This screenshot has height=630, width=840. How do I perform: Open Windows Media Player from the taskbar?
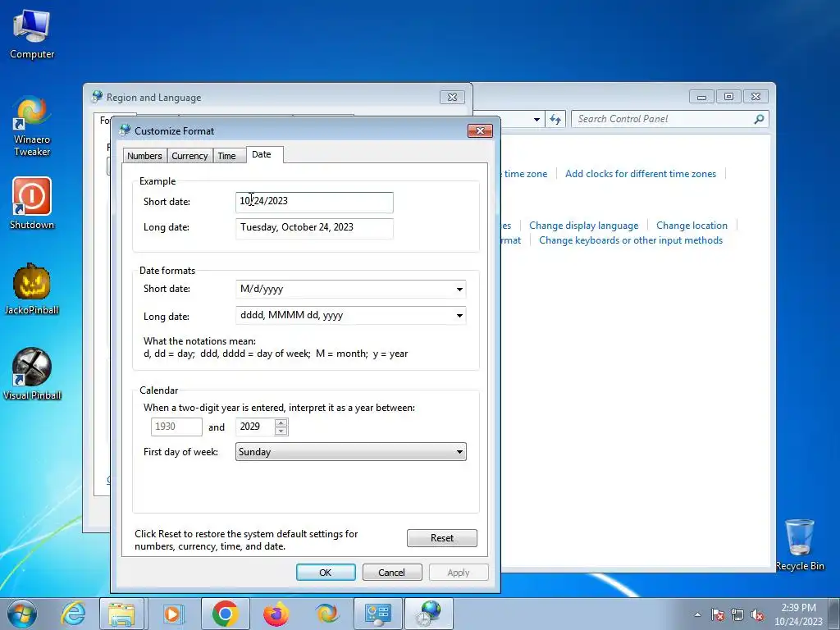[172, 614]
